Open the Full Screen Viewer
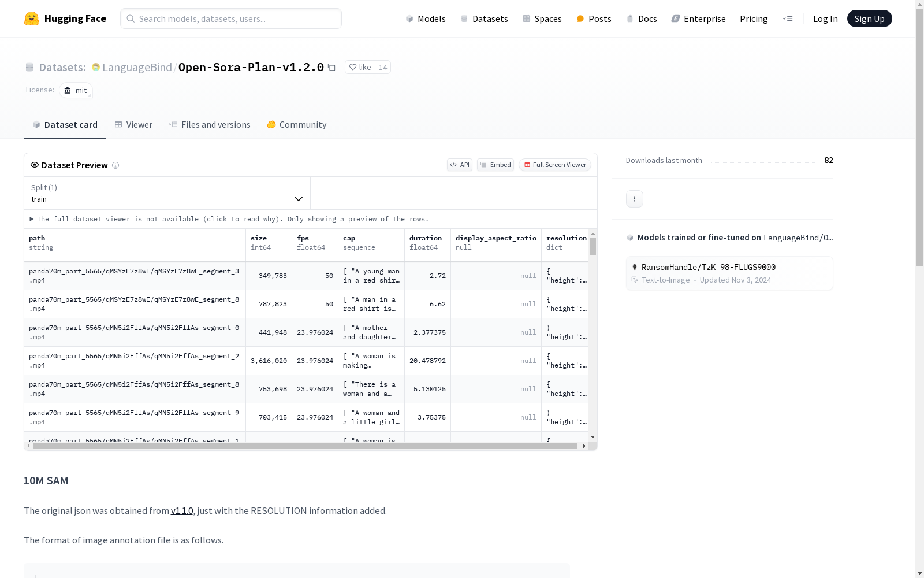The image size is (924, 578). 555,165
